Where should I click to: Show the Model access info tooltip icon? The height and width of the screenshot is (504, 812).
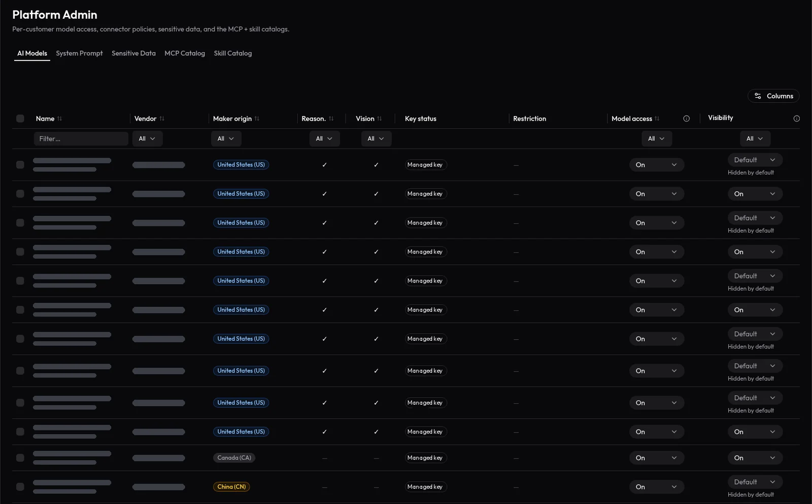tap(687, 119)
